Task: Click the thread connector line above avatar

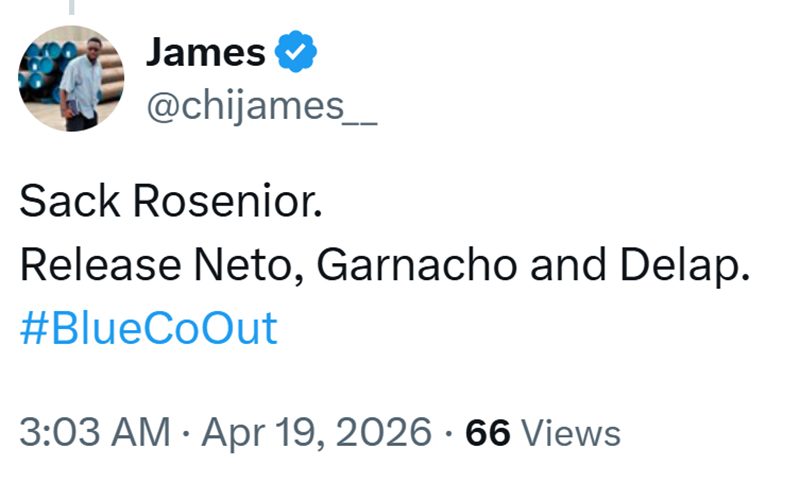Action: [72, 8]
